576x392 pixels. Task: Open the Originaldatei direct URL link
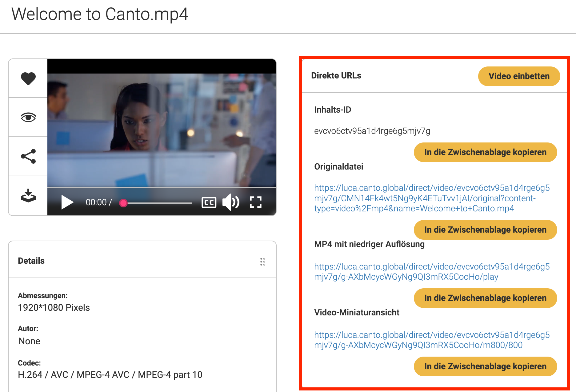pyautogui.click(x=432, y=198)
